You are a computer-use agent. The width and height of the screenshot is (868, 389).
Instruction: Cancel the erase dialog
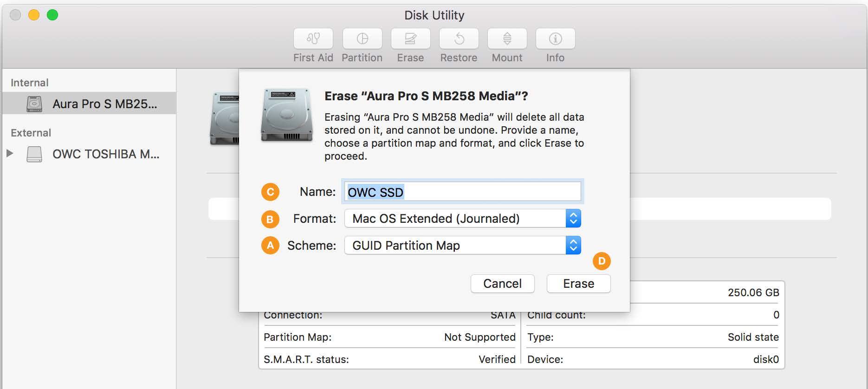click(502, 284)
